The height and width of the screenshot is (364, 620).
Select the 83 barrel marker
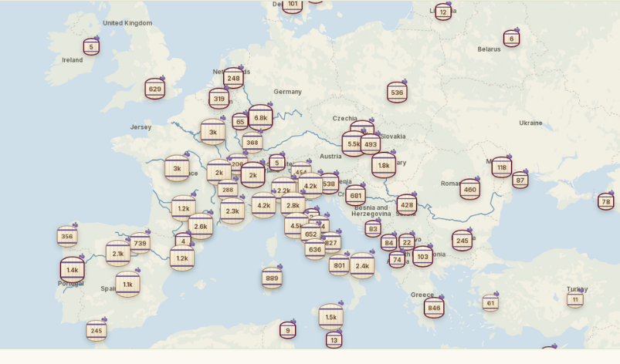coord(373,228)
